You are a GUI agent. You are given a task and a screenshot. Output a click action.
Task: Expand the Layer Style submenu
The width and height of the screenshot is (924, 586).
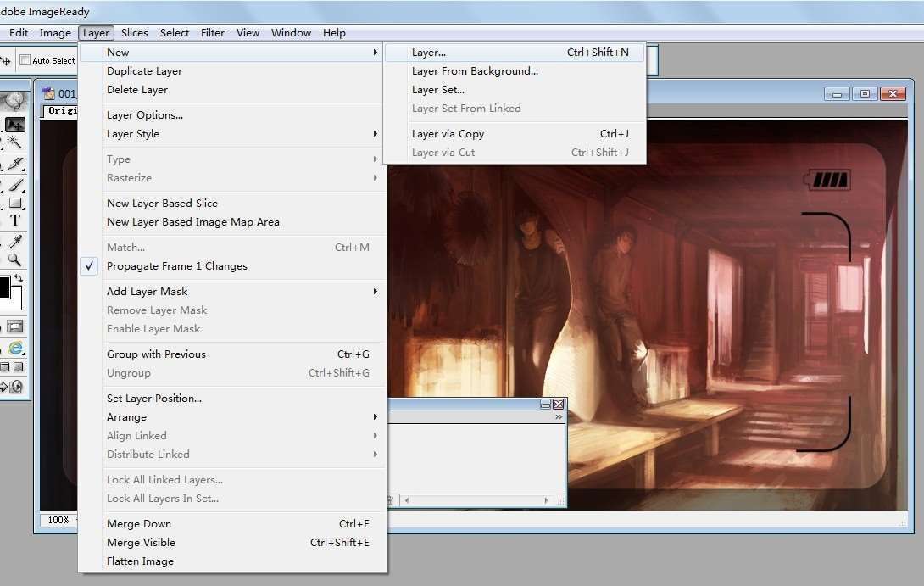pyautogui.click(x=376, y=134)
